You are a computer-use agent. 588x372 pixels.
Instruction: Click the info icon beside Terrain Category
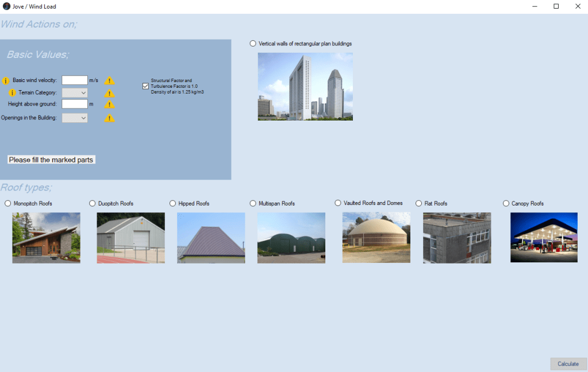coord(13,92)
